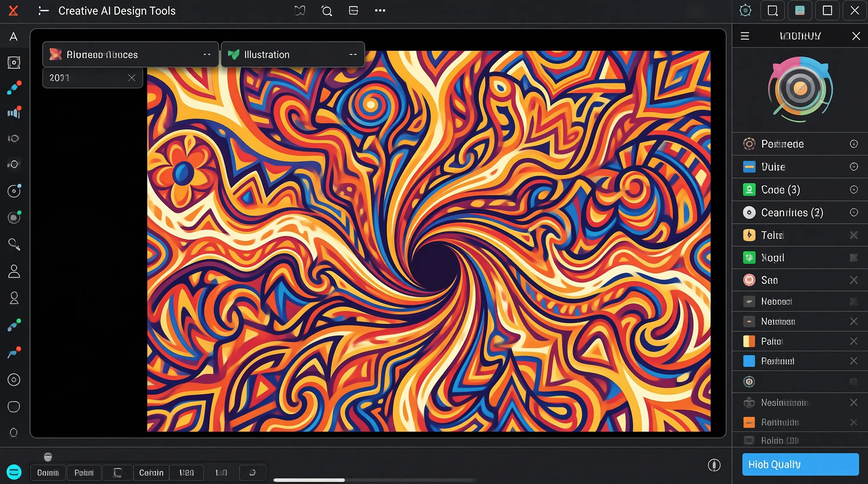This screenshot has height=484, width=868.
Task: Close the right side panel
Action: coord(856,36)
